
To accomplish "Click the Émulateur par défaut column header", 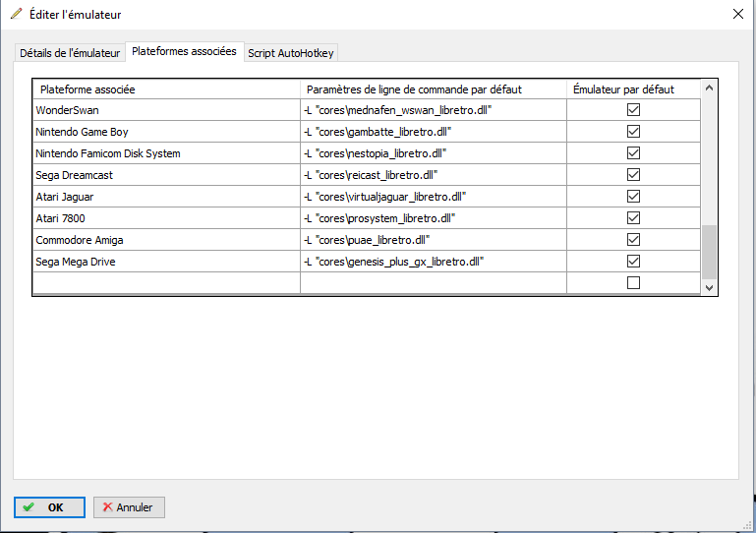I will click(633, 89).
